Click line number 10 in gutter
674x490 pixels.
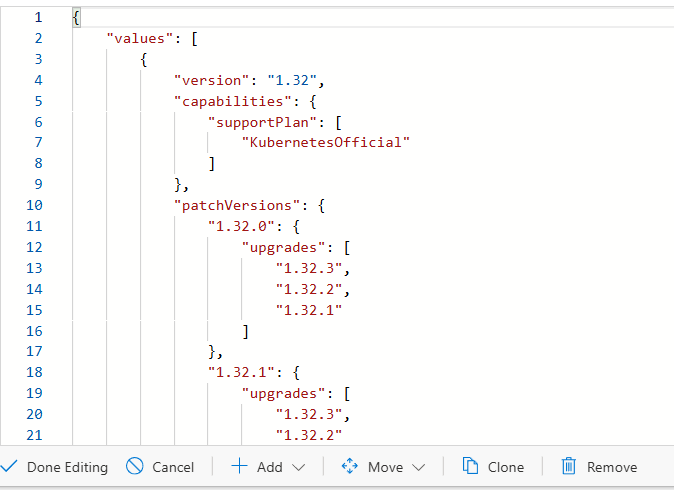point(34,205)
